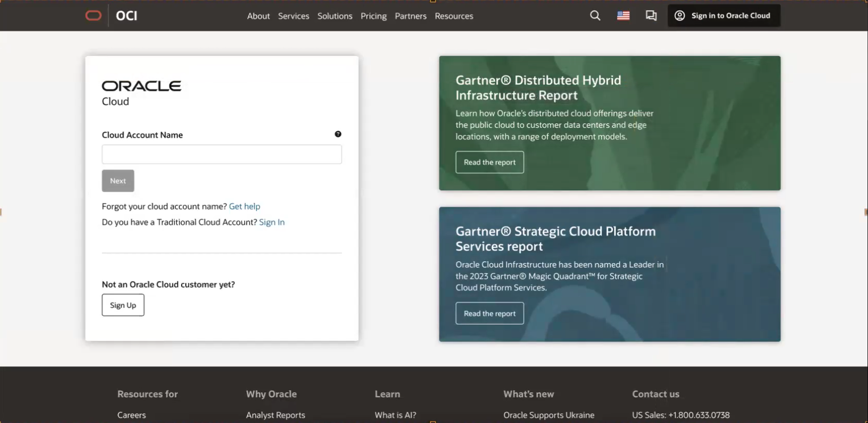Expand the Solutions navigation menu
The width and height of the screenshot is (868, 423).
[334, 16]
